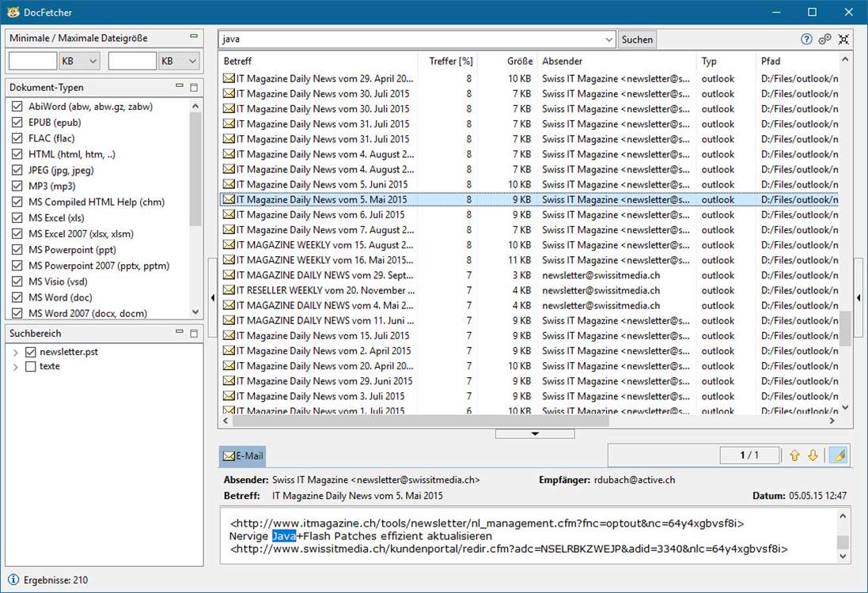
Task: Sort results by the Absender column
Action: point(617,61)
